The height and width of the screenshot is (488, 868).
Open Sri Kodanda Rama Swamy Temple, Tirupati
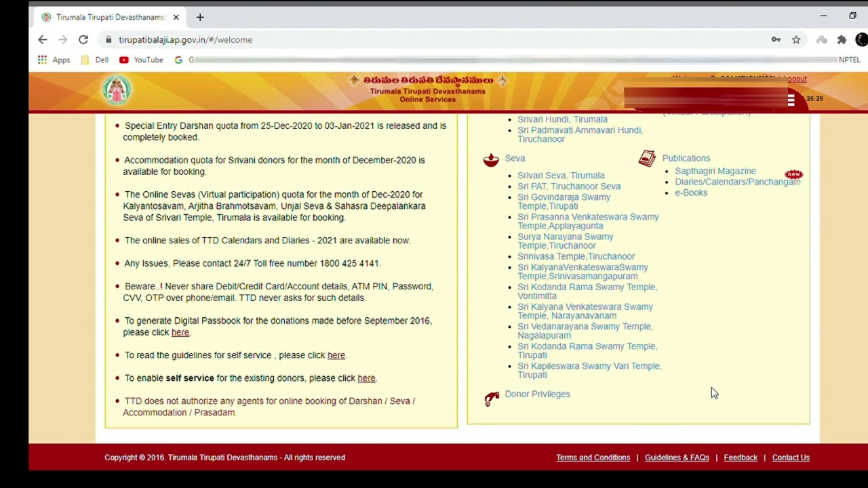tap(587, 350)
